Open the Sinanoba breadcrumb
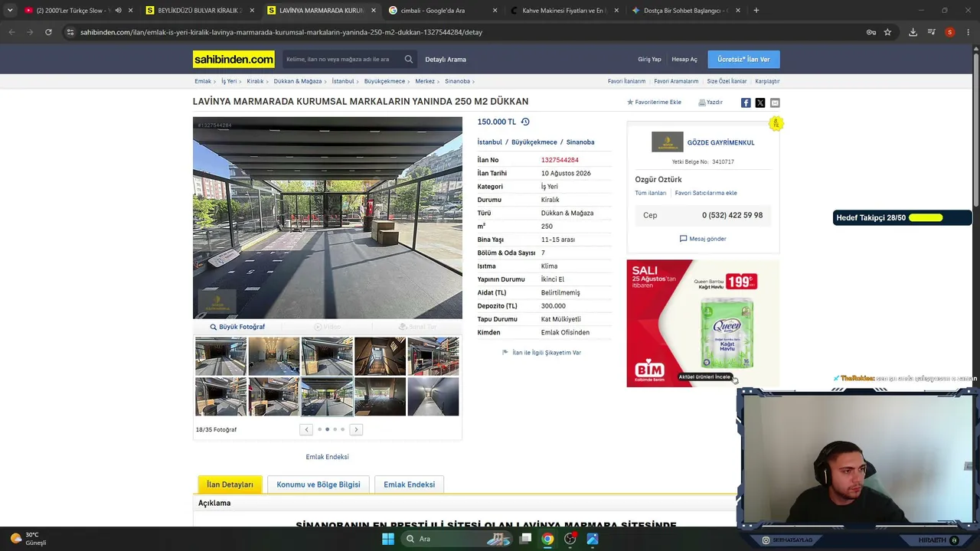The image size is (980, 551). coord(458,81)
